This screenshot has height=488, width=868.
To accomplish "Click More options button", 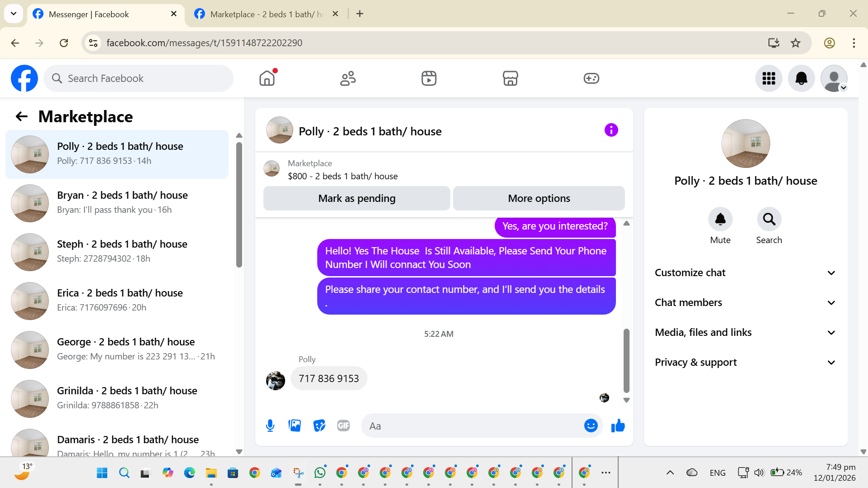I will [539, 198].
